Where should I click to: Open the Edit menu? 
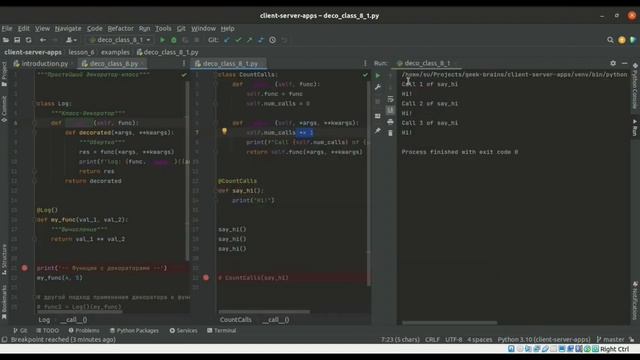coord(23,28)
